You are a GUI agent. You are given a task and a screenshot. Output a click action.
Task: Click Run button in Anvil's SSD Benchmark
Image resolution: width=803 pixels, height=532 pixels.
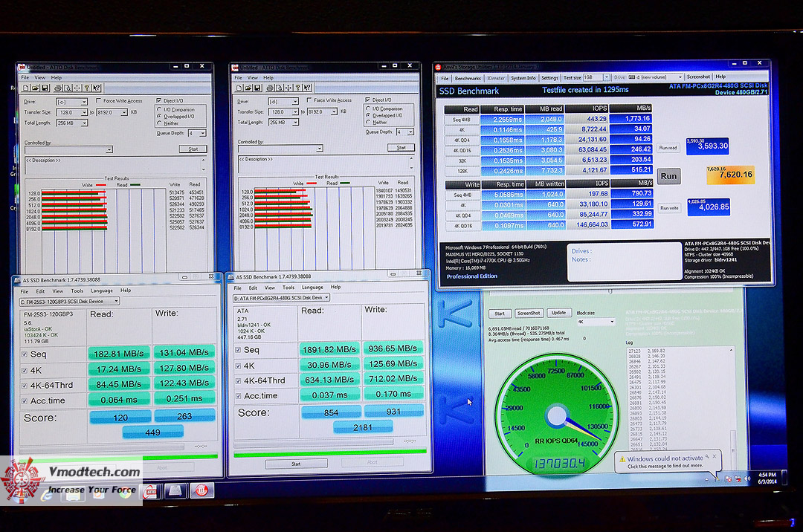coord(668,176)
